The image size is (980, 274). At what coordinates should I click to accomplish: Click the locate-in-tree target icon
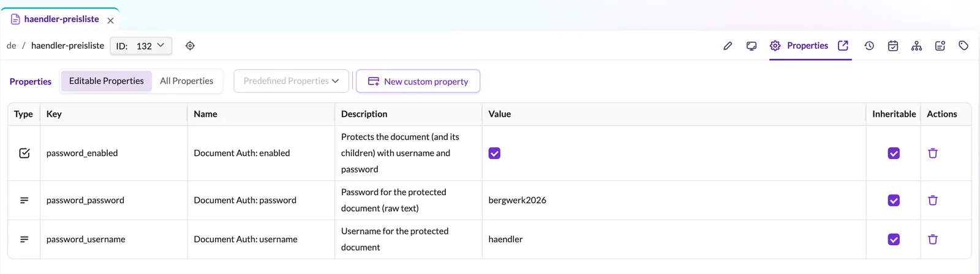190,46
